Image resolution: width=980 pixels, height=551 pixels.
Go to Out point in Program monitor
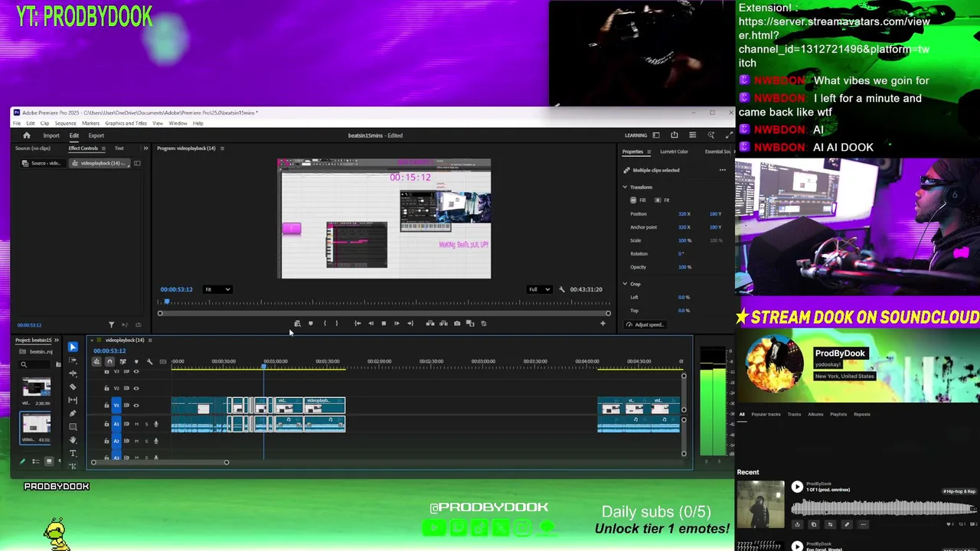click(410, 323)
